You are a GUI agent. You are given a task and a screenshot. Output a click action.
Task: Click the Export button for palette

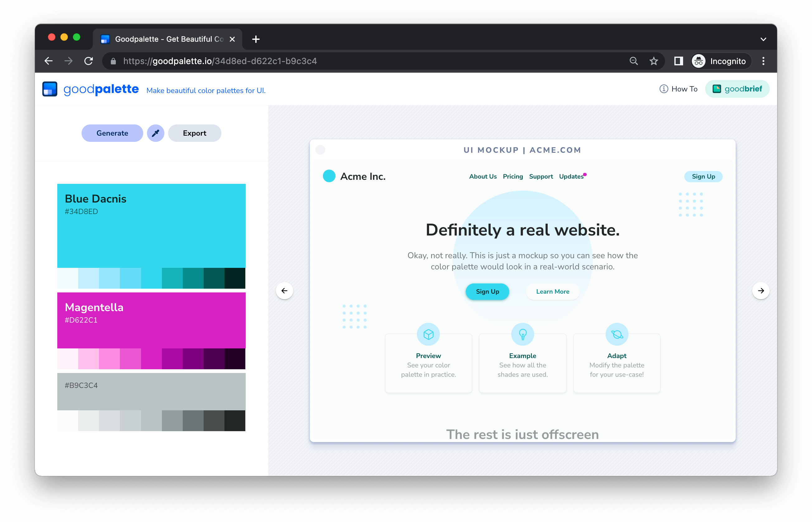tap(194, 133)
